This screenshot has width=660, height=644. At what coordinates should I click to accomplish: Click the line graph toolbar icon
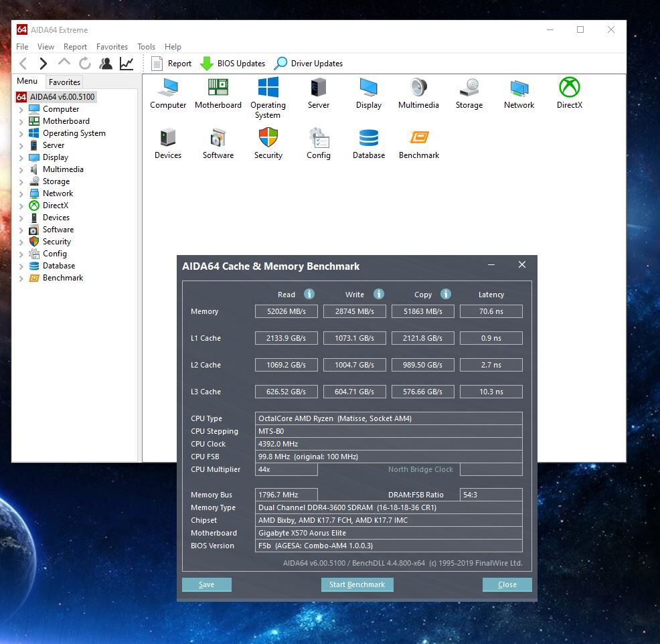(x=127, y=64)
